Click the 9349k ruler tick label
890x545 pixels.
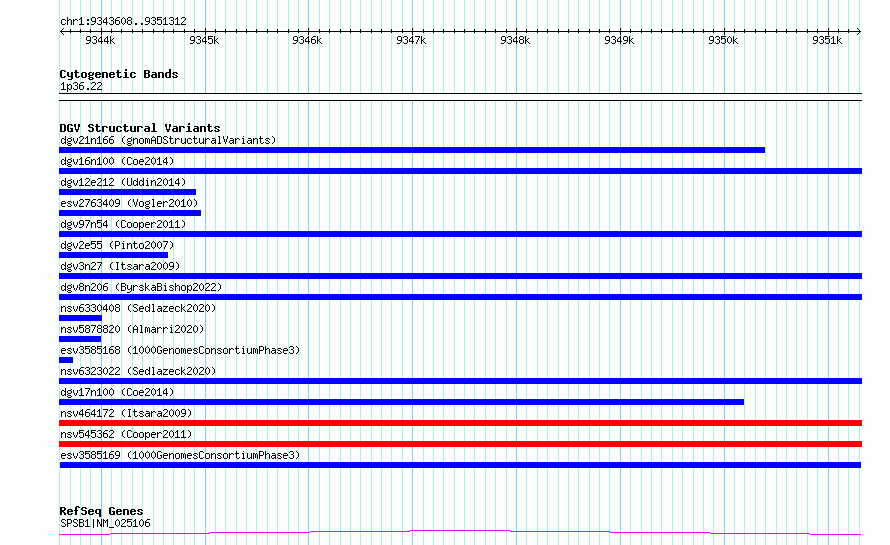(619, 40)
